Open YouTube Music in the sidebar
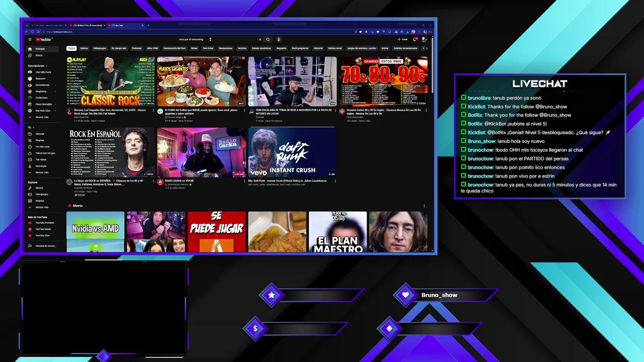 click(42, 229)
